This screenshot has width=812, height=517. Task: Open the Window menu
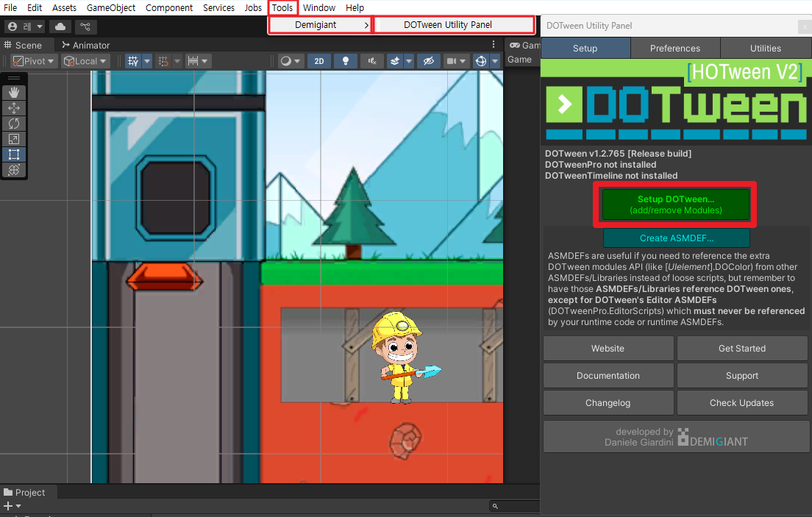319,8
